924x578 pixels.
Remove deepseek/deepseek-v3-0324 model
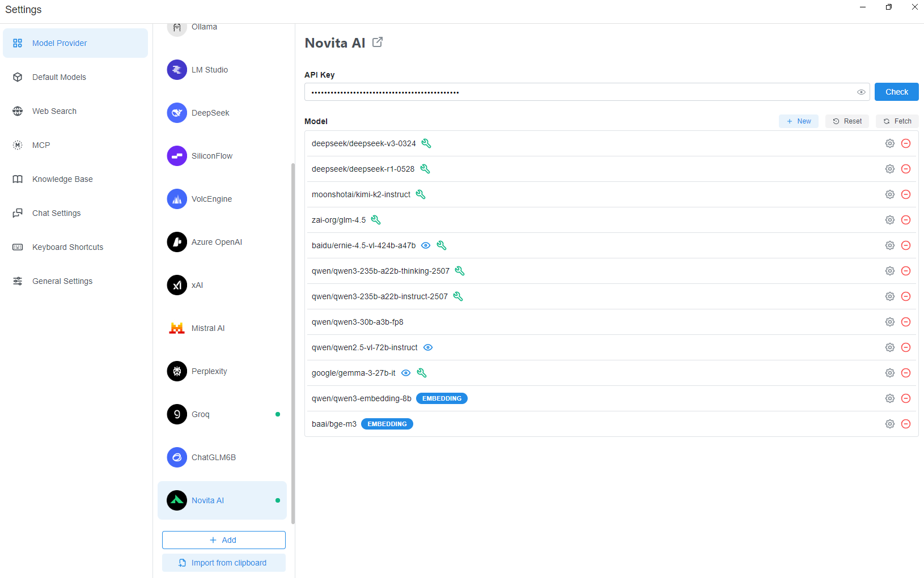point(906,143)
